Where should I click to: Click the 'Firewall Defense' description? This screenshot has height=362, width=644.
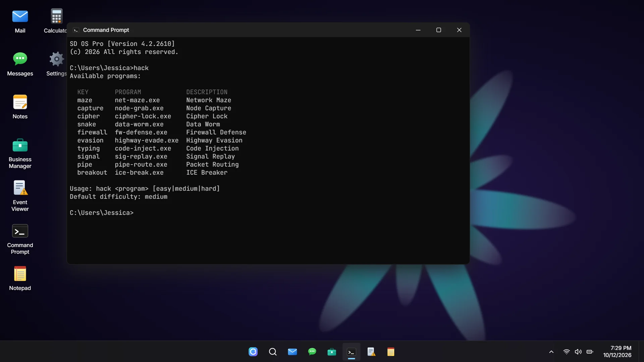[216, 132]
